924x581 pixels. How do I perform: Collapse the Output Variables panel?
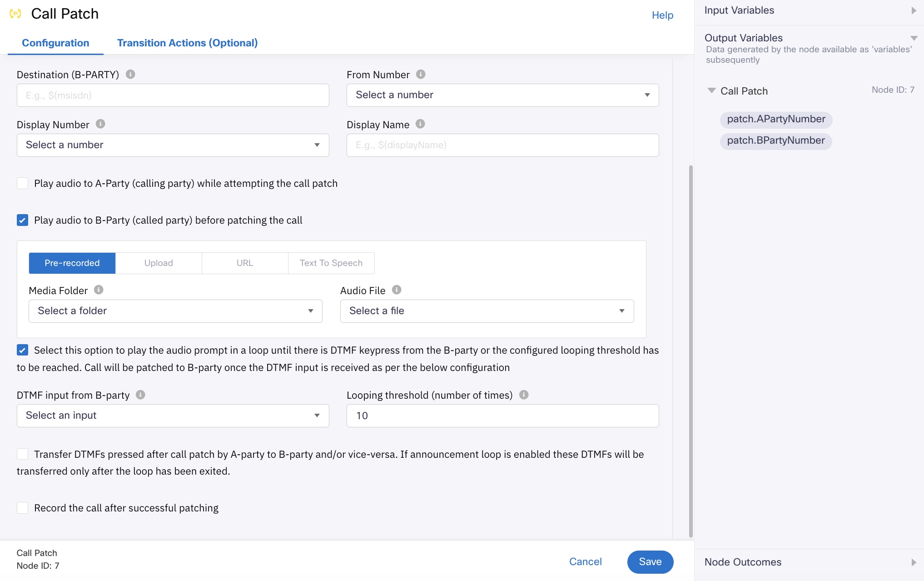click(x=914, y=38)
